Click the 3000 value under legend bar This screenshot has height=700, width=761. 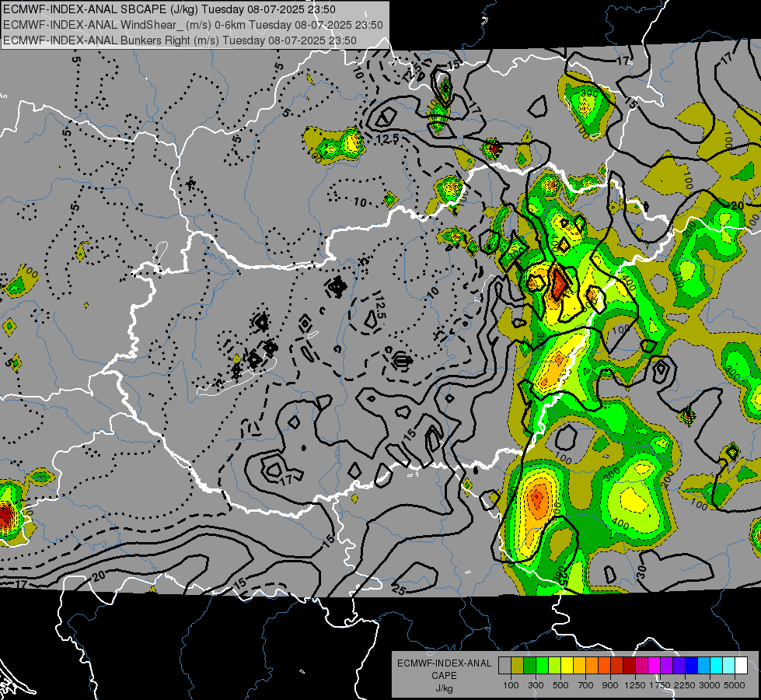click(x=710, y=685)
